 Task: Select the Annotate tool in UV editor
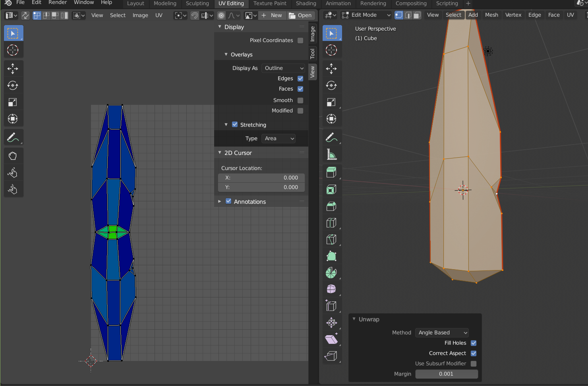tap(13, 138)
